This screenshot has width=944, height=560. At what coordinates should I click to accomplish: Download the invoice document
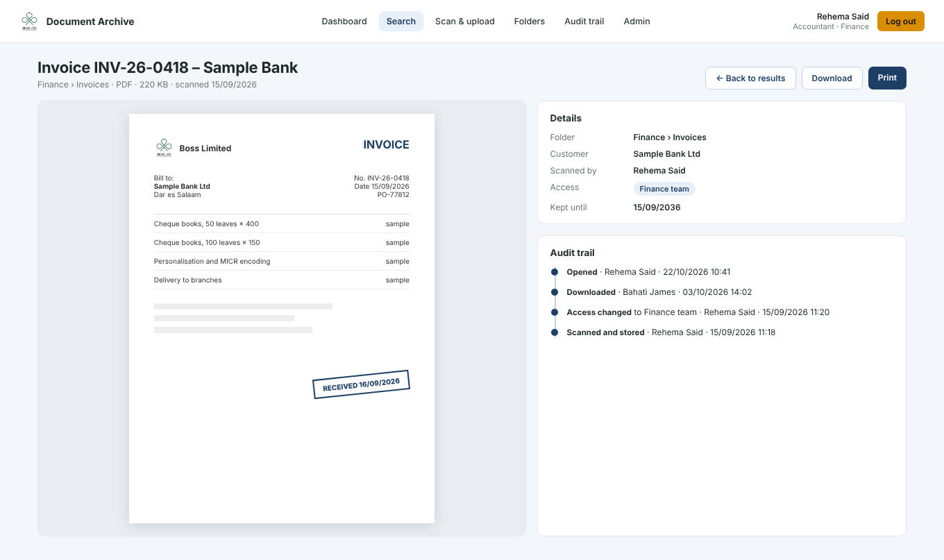point(832,78)
